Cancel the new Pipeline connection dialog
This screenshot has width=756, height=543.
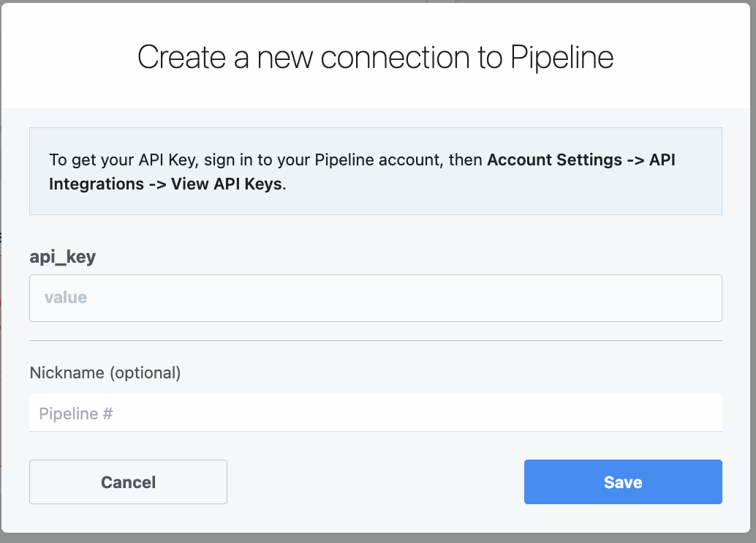point(128,482)
